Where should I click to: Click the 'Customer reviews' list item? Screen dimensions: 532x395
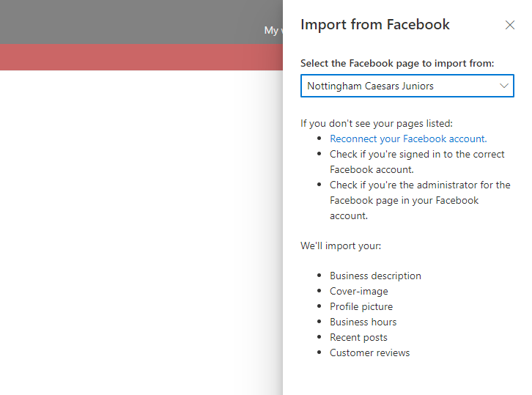369,352
